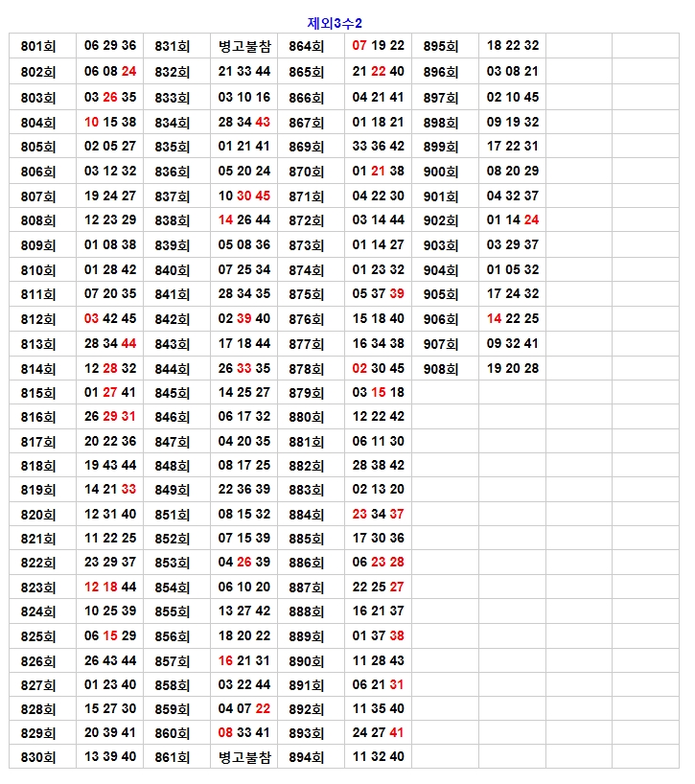The height and width of the screenshot is (784, 695).
Task: Select the 900회 round cell
Action: [x=441, y=172]
